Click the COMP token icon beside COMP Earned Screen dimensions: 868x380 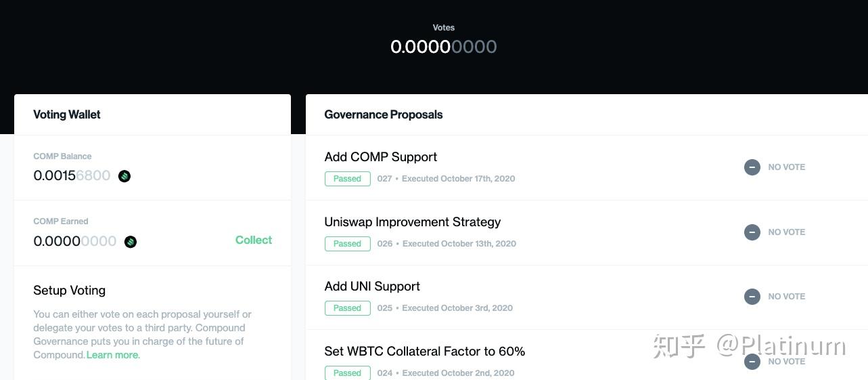click(x=131, y=242)
